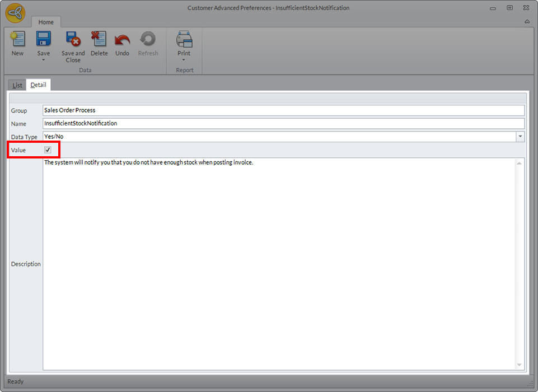The height and width of the screenshot is (392, 538).
Task: Switch to the Detail tab
Action: (39, 85)
